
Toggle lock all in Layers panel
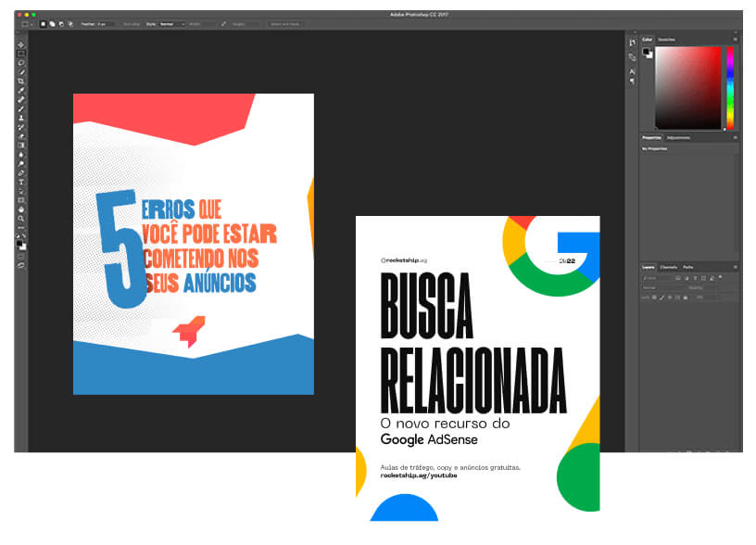coord(686,298)
